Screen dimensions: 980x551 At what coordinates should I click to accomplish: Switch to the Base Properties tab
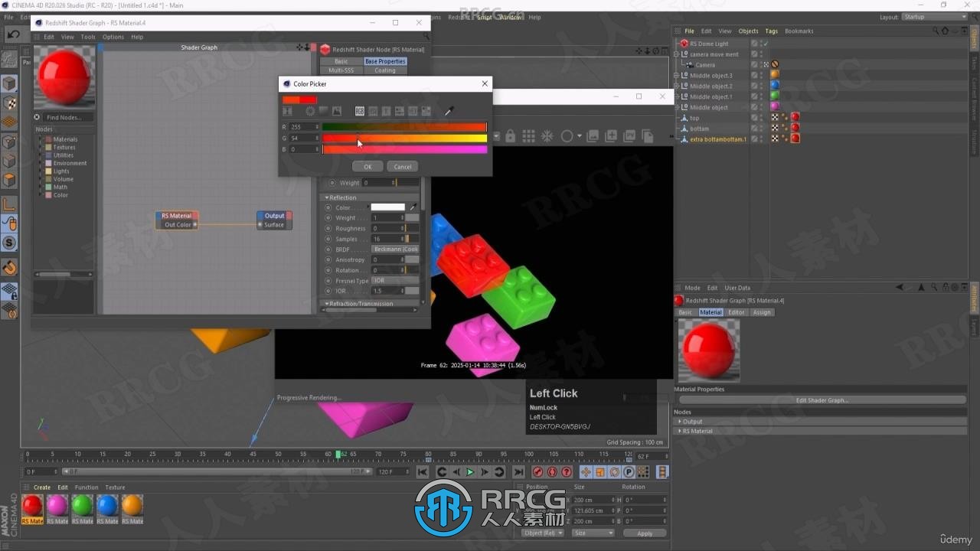click(x=385, y=61)
